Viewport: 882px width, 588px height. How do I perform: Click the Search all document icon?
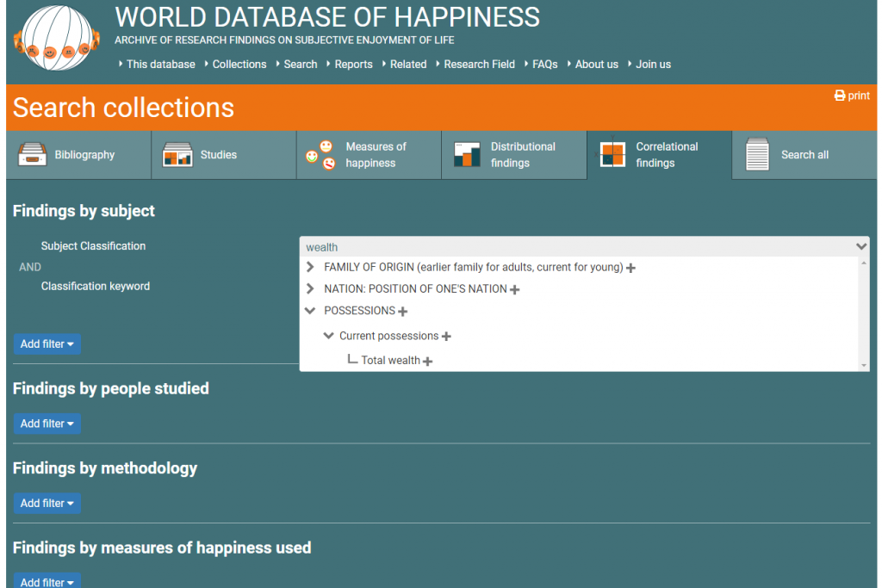(757, 155)
